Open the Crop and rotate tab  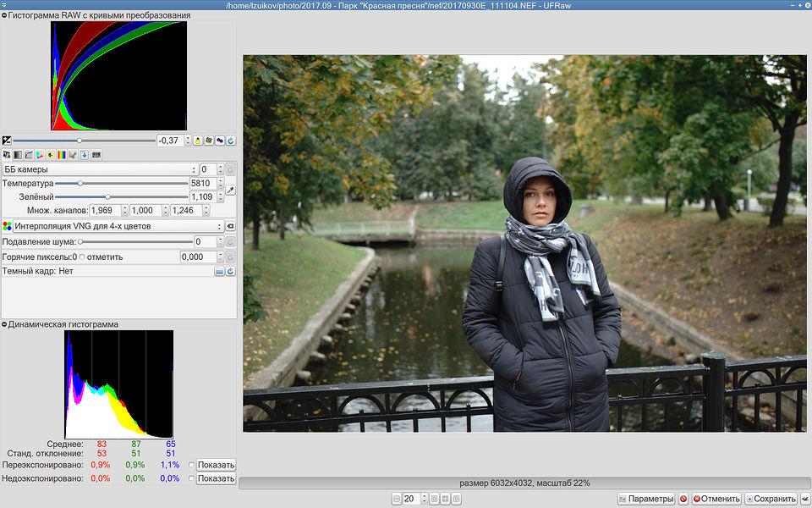pyautogui.click(x=73, y=154)
